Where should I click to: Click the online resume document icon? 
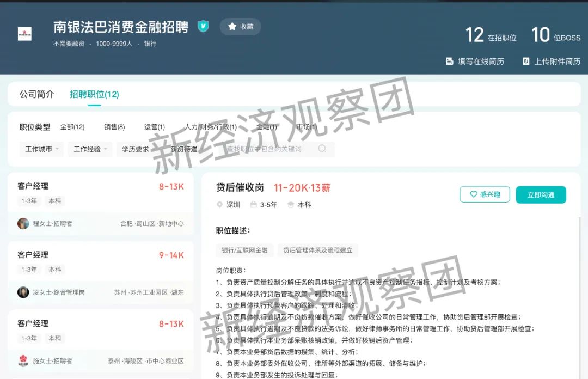(x=449, y=61)
